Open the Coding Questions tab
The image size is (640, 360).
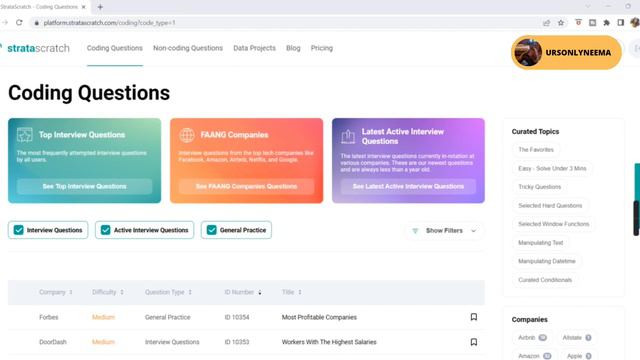[115, 48]
